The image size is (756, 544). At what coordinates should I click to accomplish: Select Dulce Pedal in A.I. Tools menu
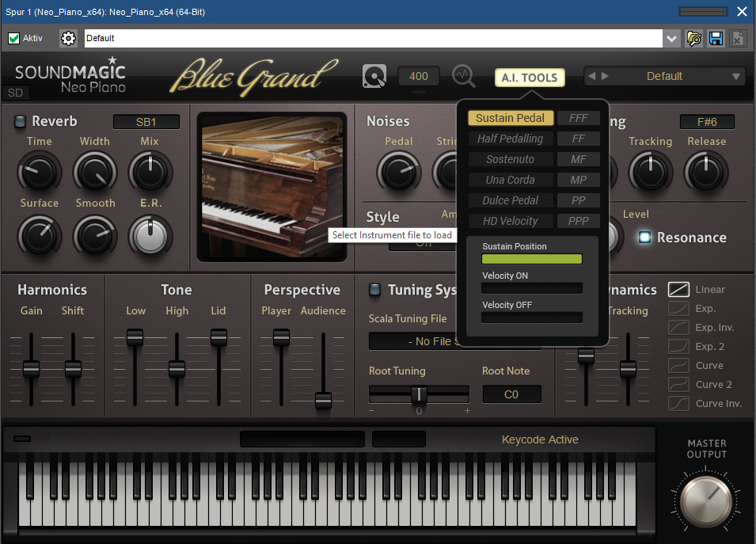(x=510, y=200)
